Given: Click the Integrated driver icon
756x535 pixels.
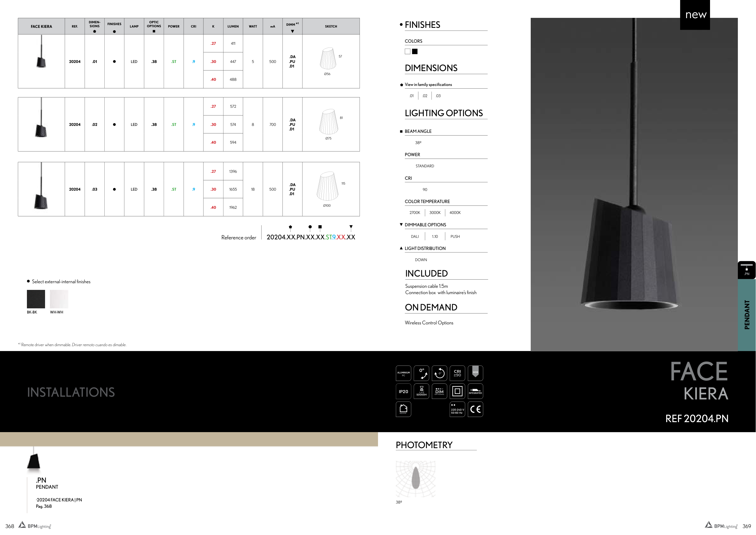Looking at the screenshot, I should tap(475, 391).
